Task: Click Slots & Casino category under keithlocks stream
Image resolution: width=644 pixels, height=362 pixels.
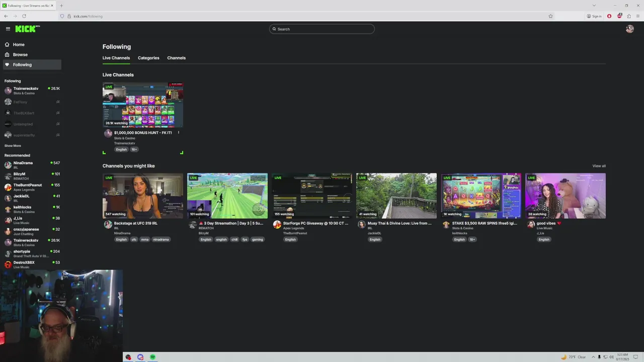Action: coord(462,228)
